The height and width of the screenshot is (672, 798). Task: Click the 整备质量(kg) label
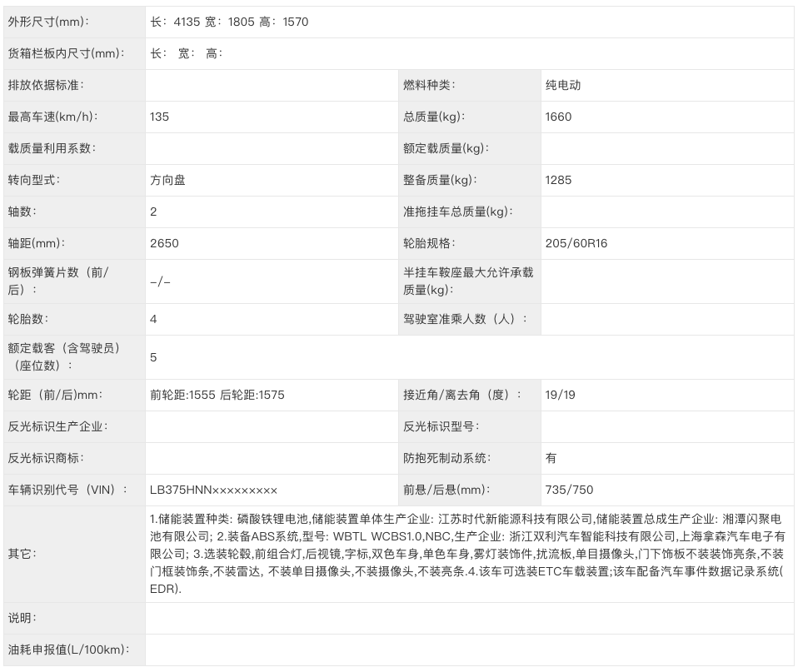coord(440,180)
